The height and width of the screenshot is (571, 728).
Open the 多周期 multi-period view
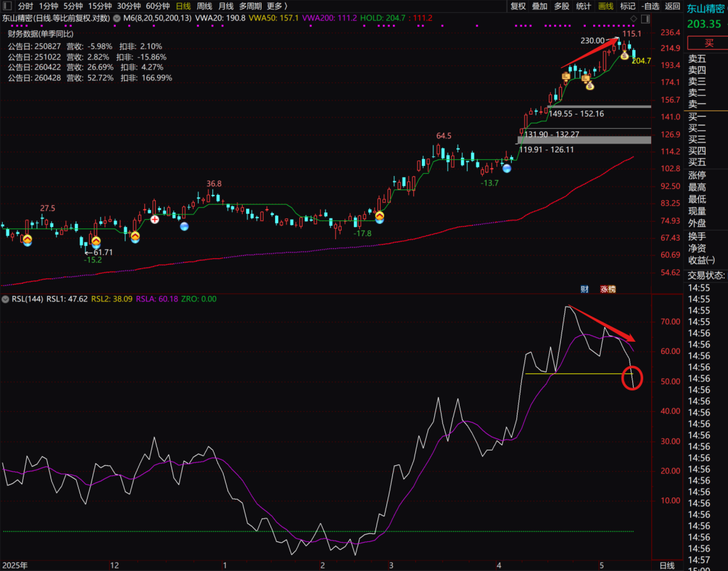coord(250,6)
